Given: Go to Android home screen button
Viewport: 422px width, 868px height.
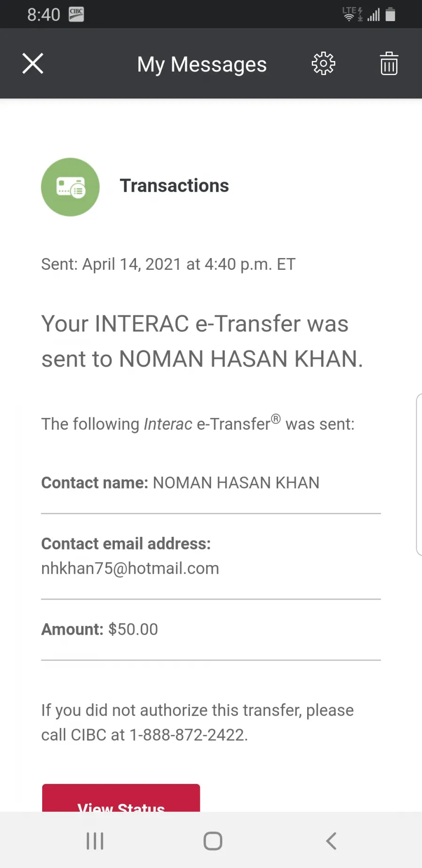Looking at the screenshot, I should tap(212, 841).
